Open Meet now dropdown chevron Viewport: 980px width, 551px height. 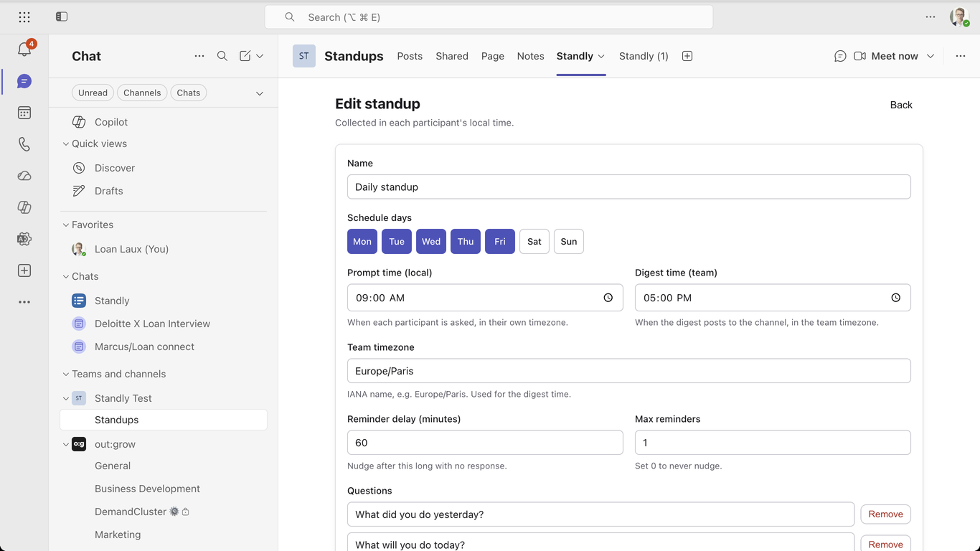pos(930,56)
